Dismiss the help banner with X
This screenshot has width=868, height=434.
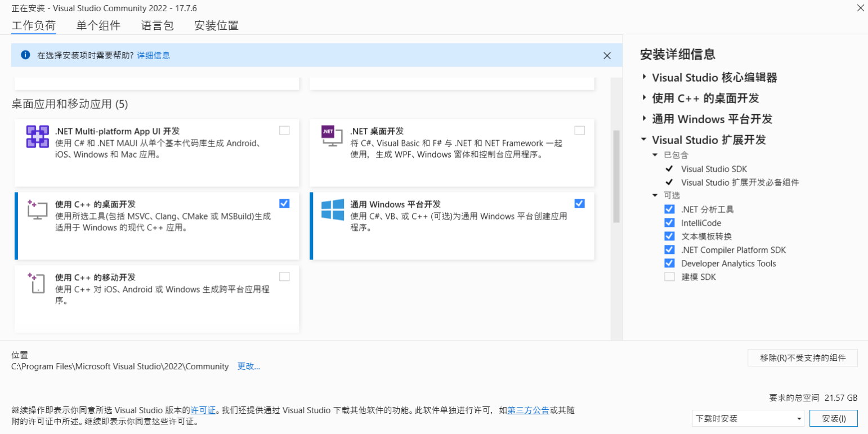[x=607, y=56]
